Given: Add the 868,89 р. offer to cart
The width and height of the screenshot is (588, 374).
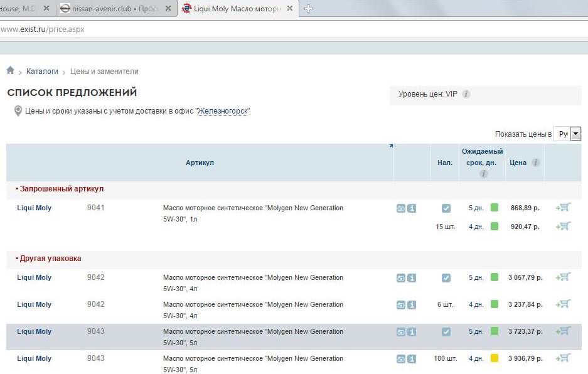Looking at the screenshot, I should 563,208.
